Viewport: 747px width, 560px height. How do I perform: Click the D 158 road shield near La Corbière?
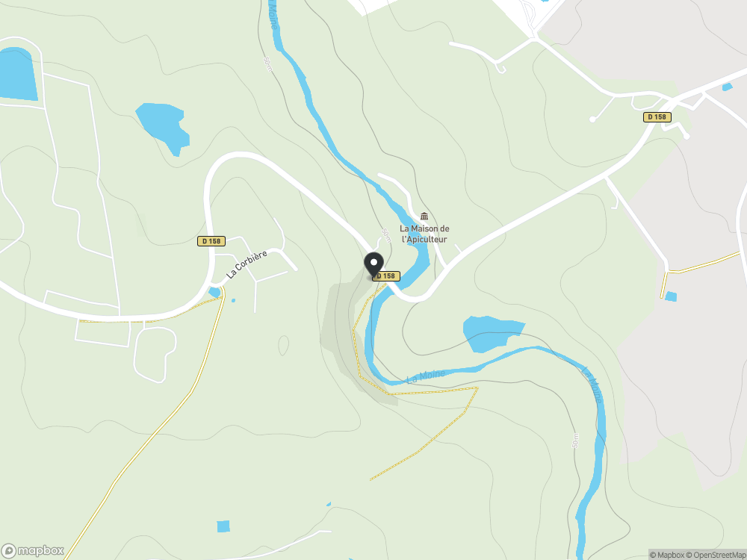pyautogui.click(x=211, y=241)
